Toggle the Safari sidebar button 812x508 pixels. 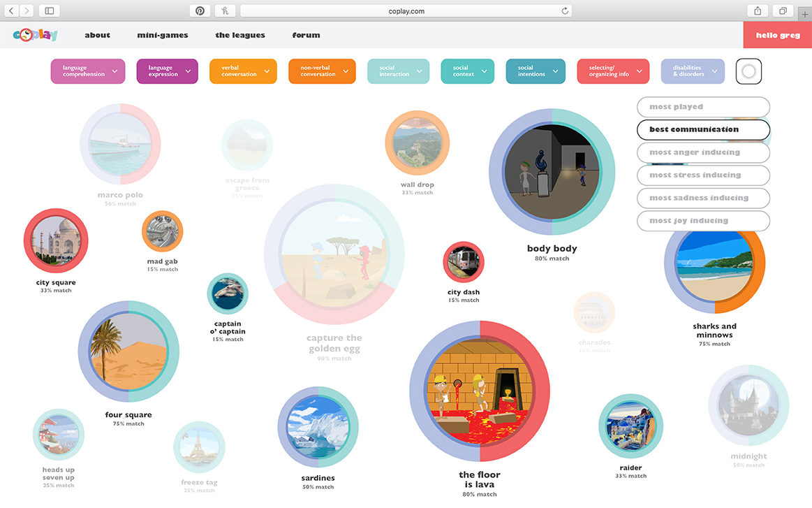pos(49,10)
